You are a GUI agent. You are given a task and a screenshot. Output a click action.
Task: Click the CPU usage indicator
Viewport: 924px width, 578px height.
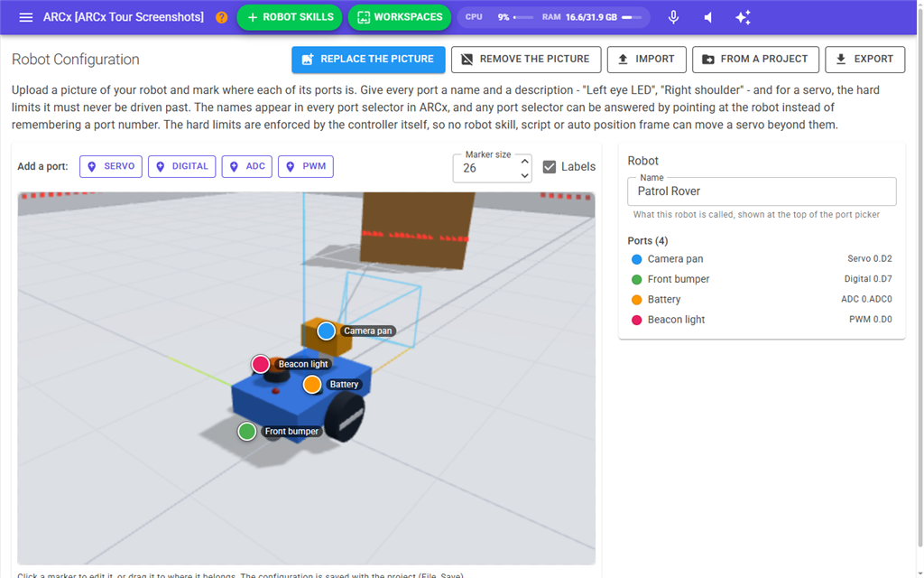coord(499,17)
